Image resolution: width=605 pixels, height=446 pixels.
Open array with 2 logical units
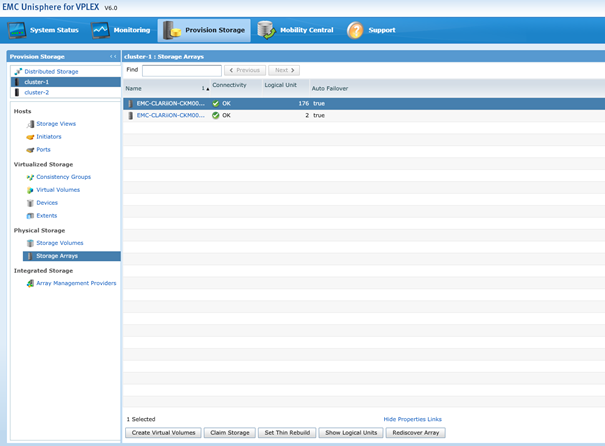point(171,115)
